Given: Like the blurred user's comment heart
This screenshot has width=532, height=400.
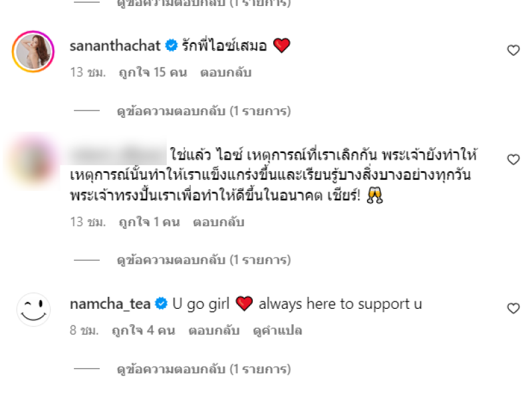Looking at the screenshot, I should click(513, 159).
